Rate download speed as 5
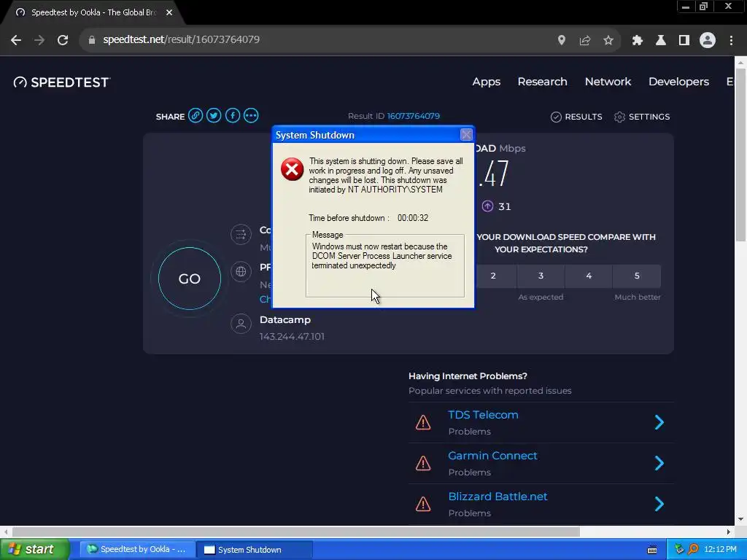Image resolution: width=747 pixels, height=560 pixels. [637, 276]
